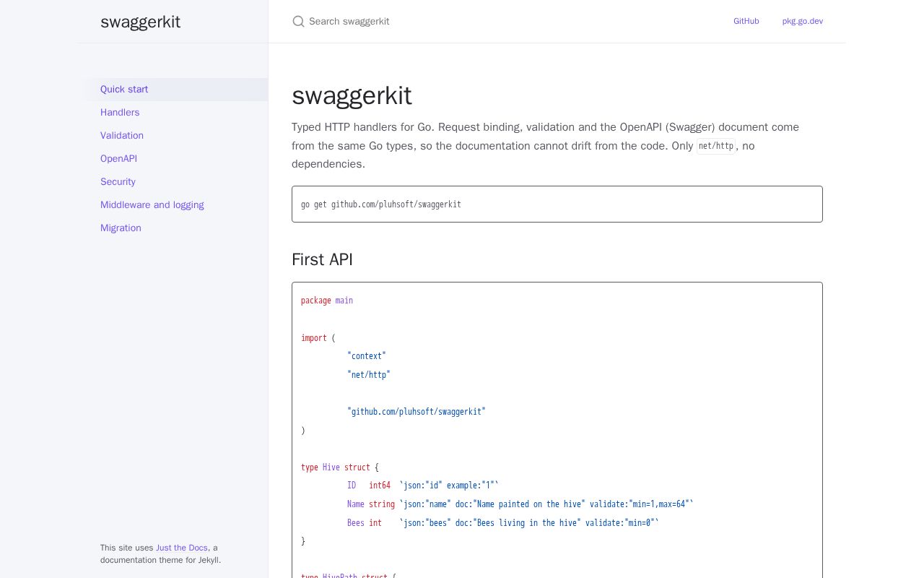Click the search magnifier icon
Viewport: 924px width, 578px height.
tap(298, 22)
